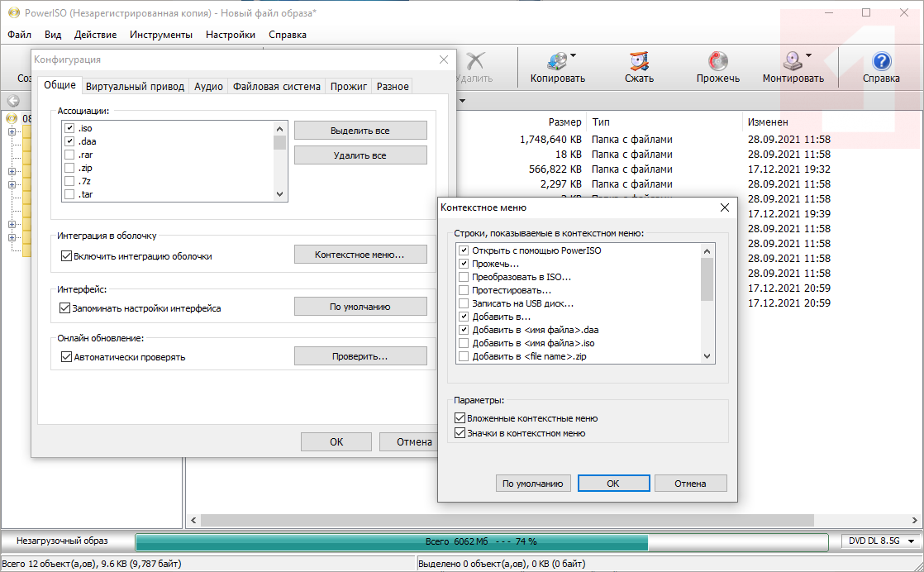Open the Инструменты menu
Screen dimensions: 924x572
tap(161, 35)
